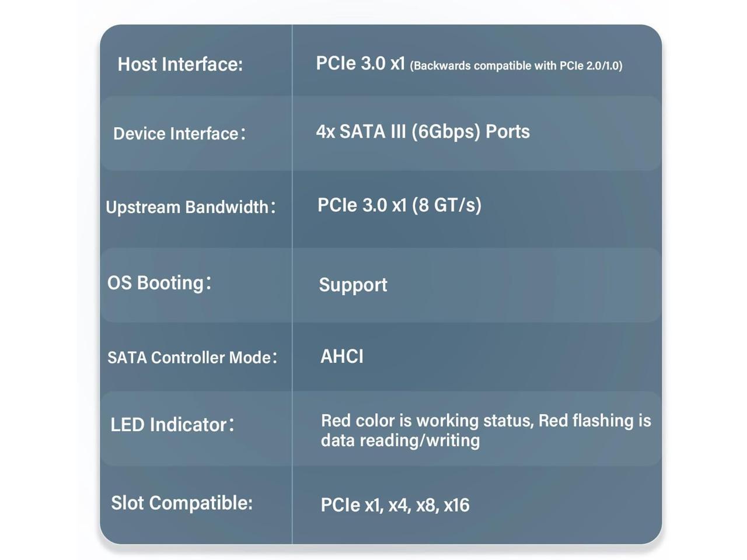Click the "Slot Compatible:" label
747x560 pixels.
point(181,503)
